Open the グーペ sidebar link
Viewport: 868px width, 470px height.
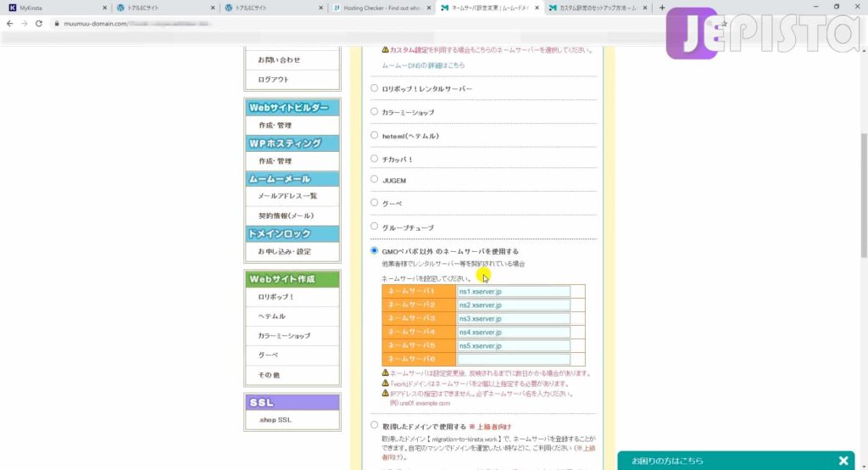coord(268,355)
